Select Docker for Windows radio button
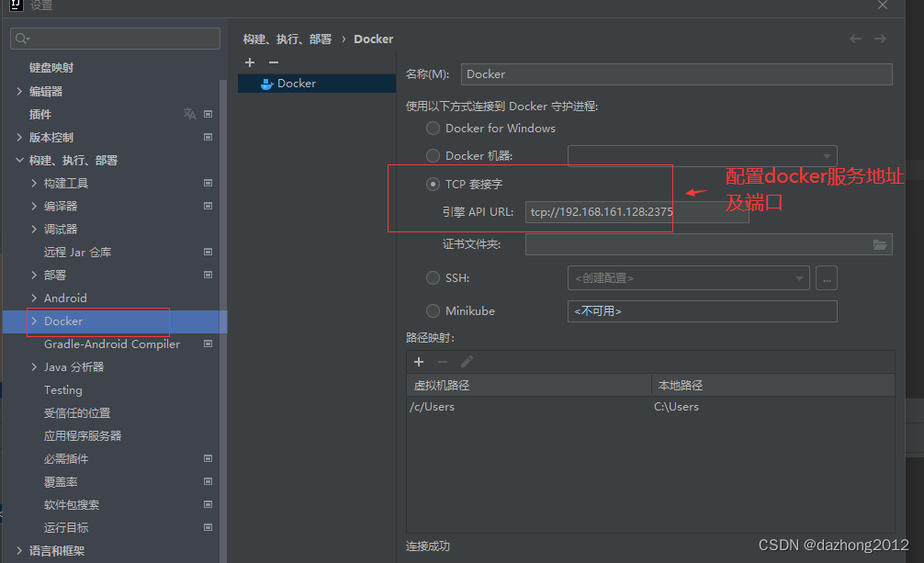This screenshot has height=563, width=924. click(x=434, y=129)
